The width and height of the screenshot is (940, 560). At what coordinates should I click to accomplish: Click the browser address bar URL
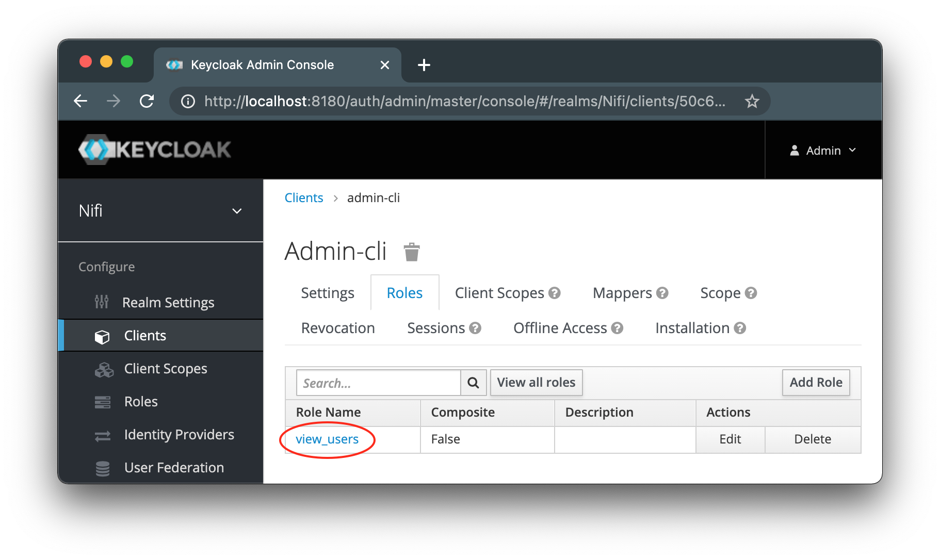tap(464, 101)
